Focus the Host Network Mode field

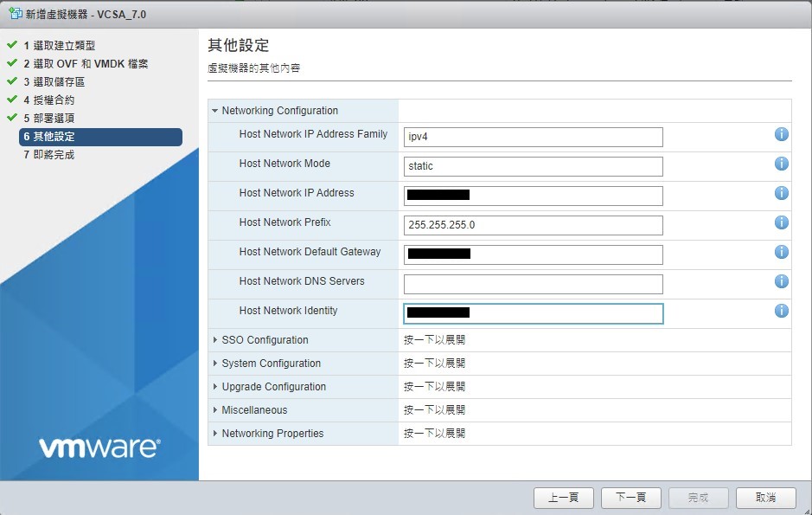tap(533, 166)
